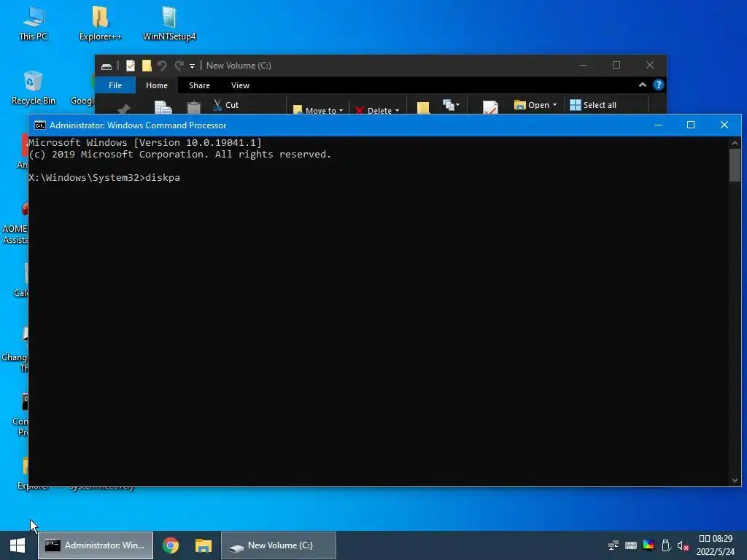Launch Google Chrome from the taskbar
The image size is (747, 560).
[x=171, y=545]
